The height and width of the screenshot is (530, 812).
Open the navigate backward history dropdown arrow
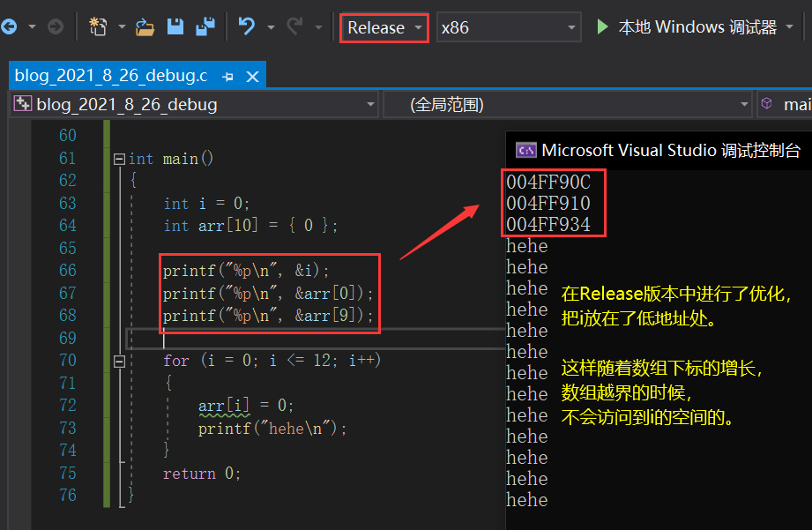coord(32,26)
